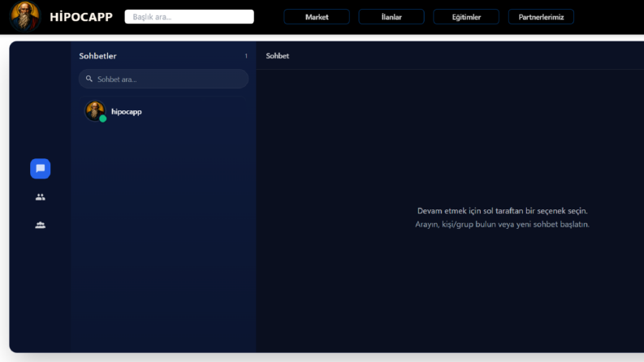Open Partnerlerimiz page

pyautogui.click(x=541, y=17)
